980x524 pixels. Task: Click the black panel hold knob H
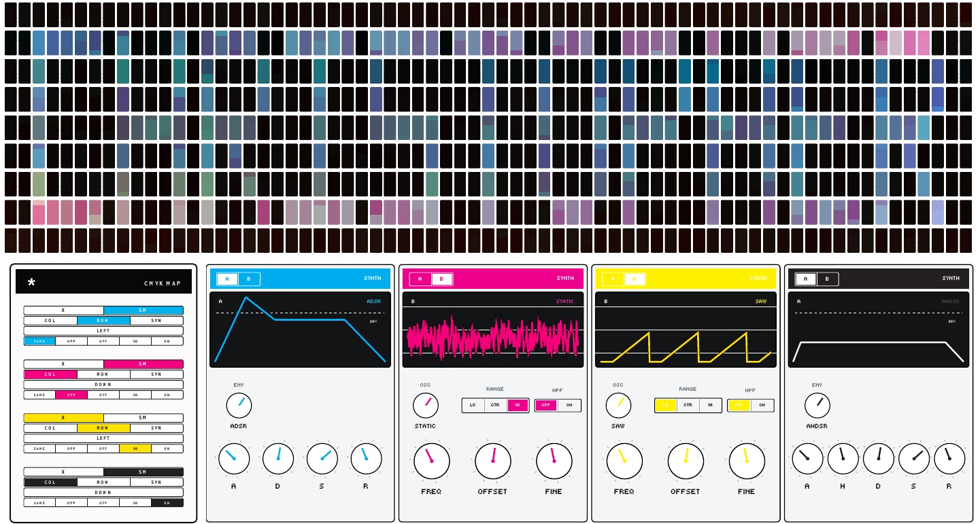(x=843, y=459)
